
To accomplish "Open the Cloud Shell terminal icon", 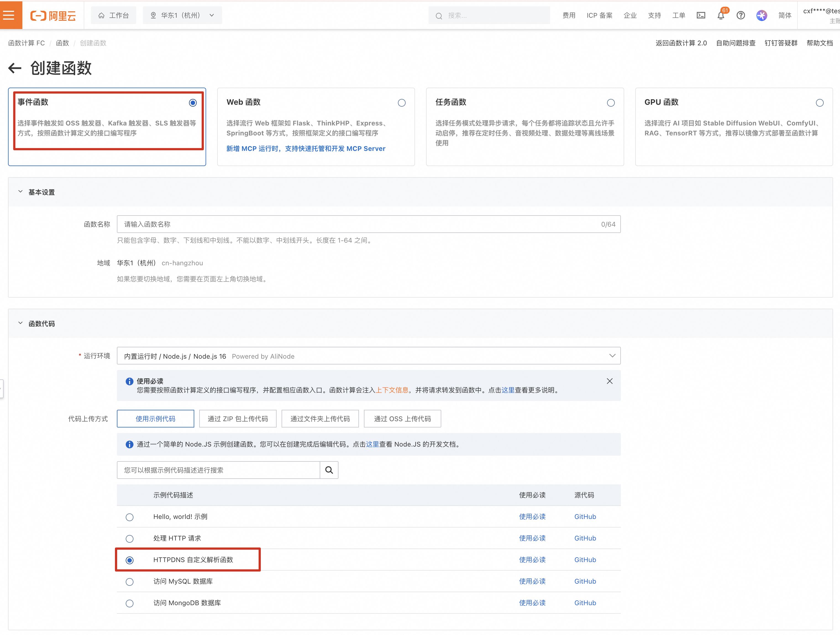I will 701,15.
